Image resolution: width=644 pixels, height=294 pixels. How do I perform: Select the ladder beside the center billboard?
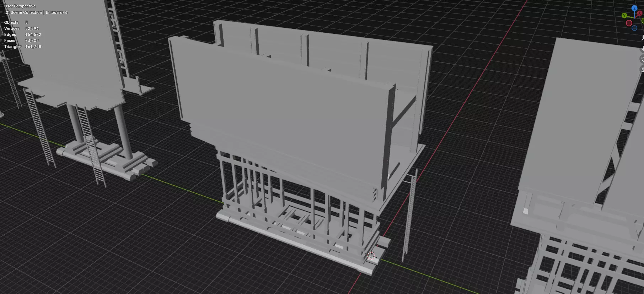coord(410,216)
